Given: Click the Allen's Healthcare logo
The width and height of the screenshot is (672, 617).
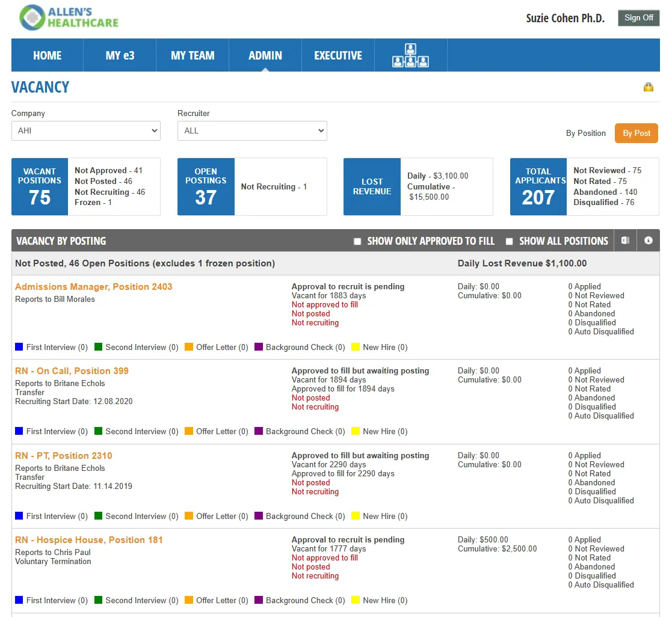Looking at the screenshot, I should pyautogui.click(x=67, y=18).
